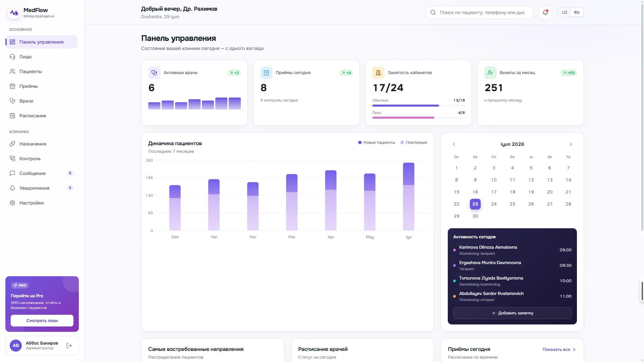The height and width of the screenshot is (362, 644).
Task: Click the door icon on Занятость кабинетов card
Action: point(378,72)
